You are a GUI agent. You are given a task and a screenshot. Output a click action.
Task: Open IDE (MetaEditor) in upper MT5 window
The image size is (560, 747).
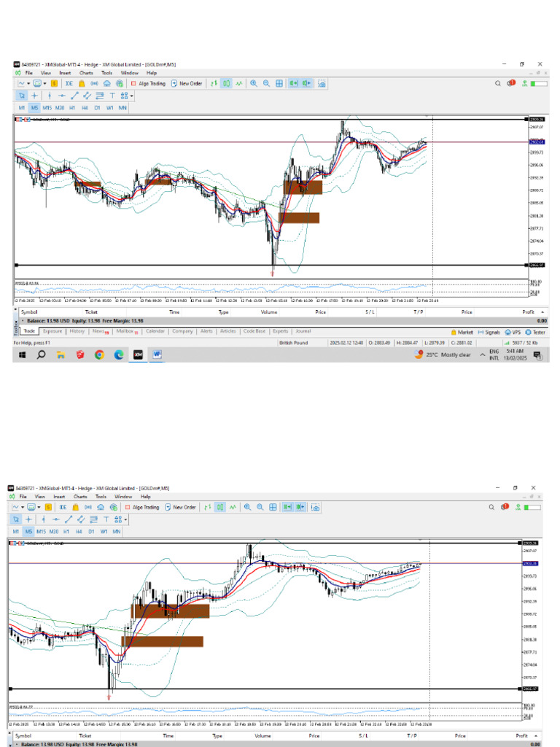coord(69,83)
